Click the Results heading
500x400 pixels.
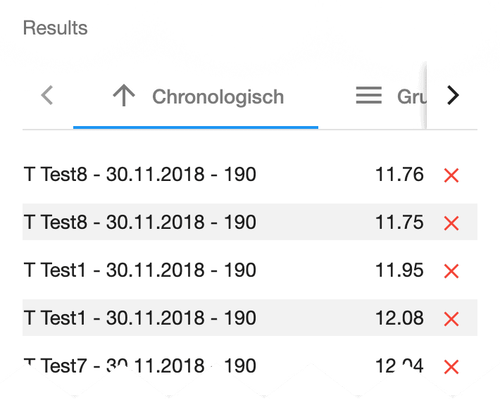click(55, 28)
